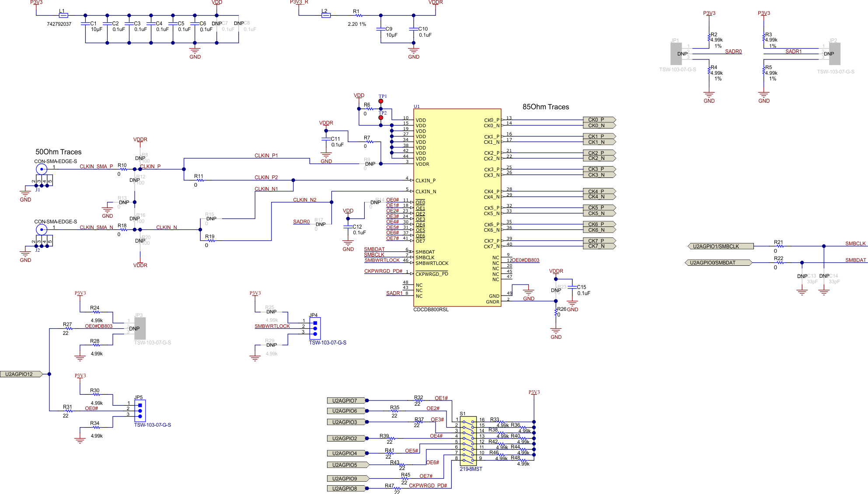Click the U2AGPIO12 input port flag
The height and width of the screenshot is (494, 868).
pos(21,374)
